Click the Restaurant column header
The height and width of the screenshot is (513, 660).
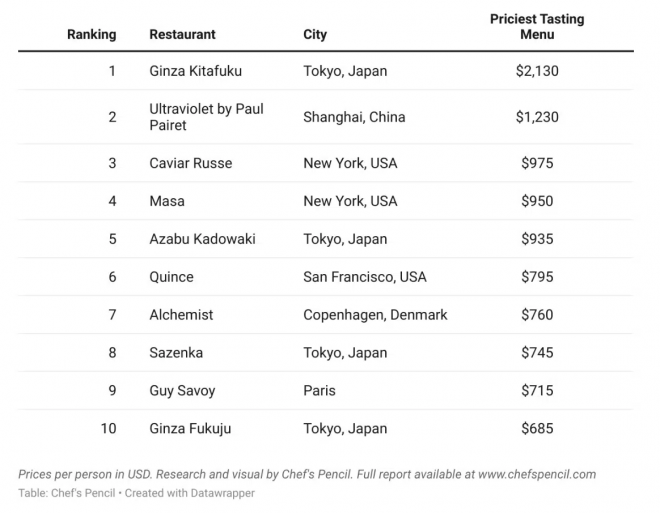[x=182, y=34]
